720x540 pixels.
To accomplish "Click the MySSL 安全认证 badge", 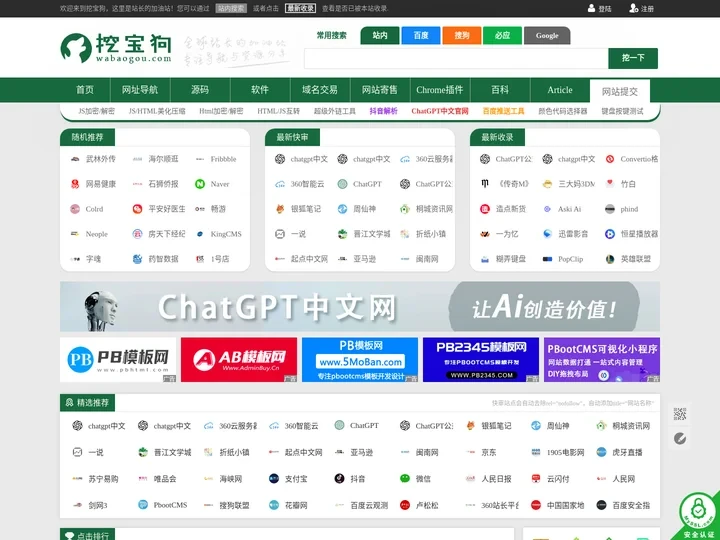I will pyautogui.click(x=698, y=515).
